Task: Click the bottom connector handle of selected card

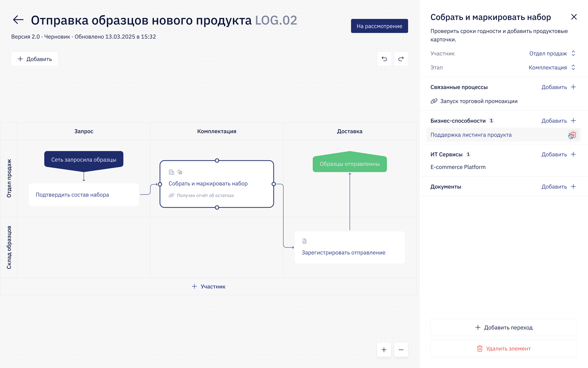Action: click(x=217, y=207)
